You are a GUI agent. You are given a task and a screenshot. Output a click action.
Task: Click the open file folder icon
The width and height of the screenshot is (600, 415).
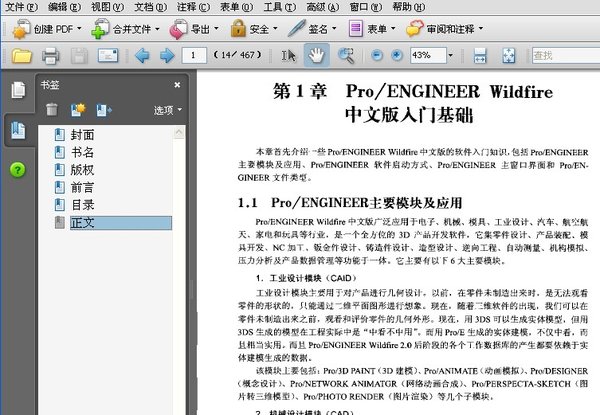click(22, 56)
